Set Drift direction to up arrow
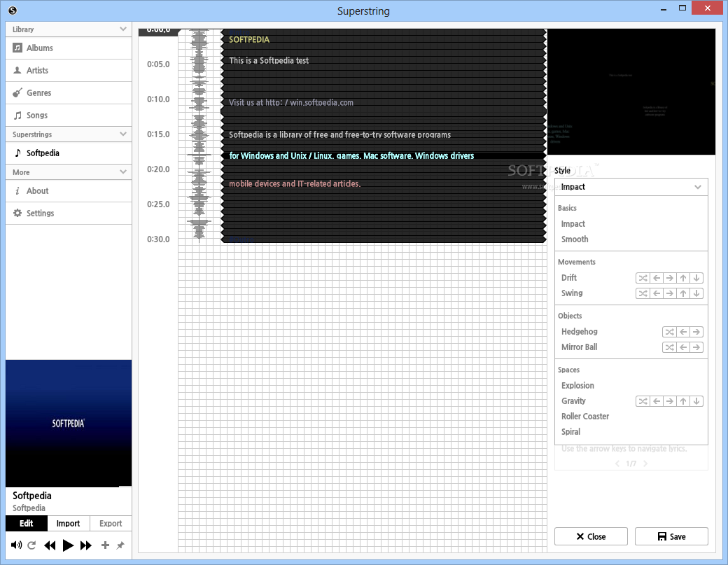 pos(683,278)
